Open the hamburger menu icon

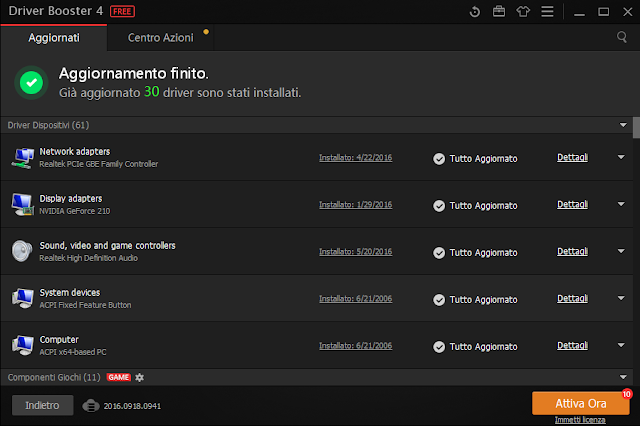tap(547, 11)
